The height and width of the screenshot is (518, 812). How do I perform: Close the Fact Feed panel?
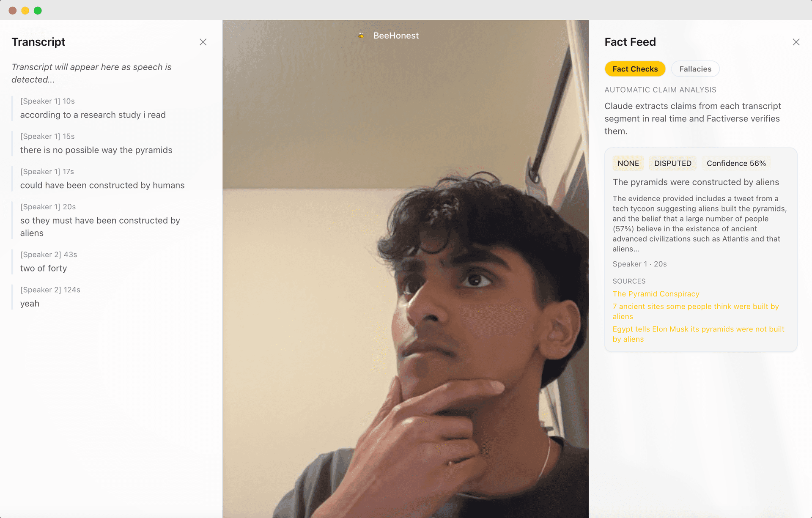(796, 42)
